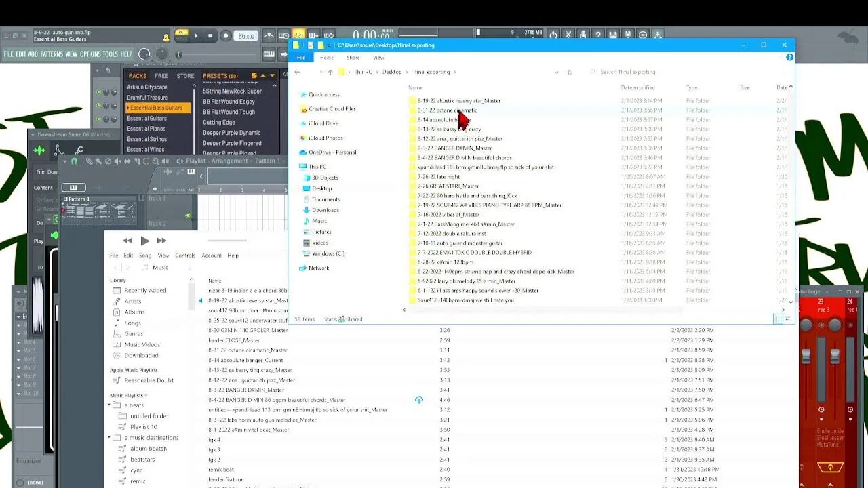Select the playlist zoom magnifier tool
Viewport: 868px width, 488px height.
(156, 161)
